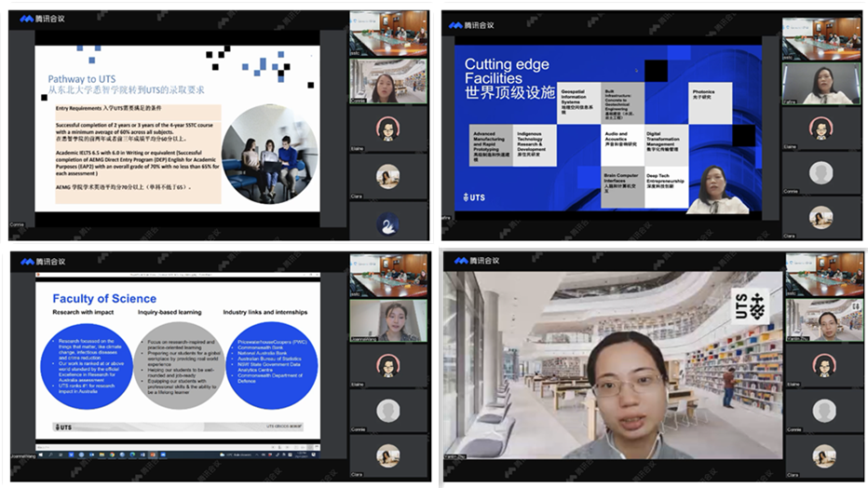This screenshot has height=488, width=868.
Task: Open Connie's video tile beside the Pathway to UTS slide
Action: tap(387, 82)
